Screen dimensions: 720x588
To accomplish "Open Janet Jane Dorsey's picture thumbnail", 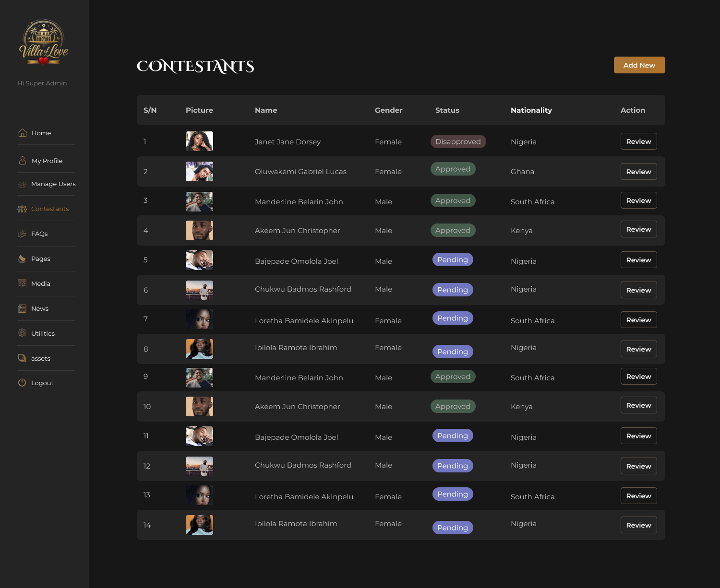I will click(x=199, y=141).
